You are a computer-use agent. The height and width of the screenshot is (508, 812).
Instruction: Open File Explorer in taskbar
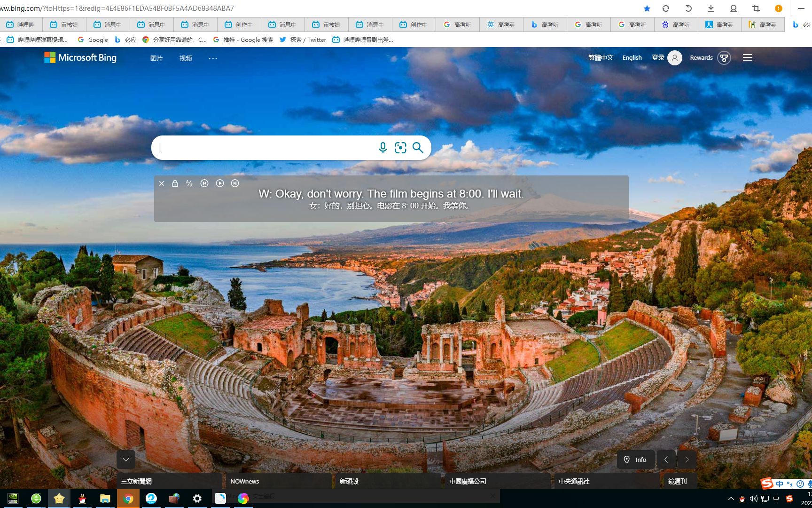pos(105,499)
